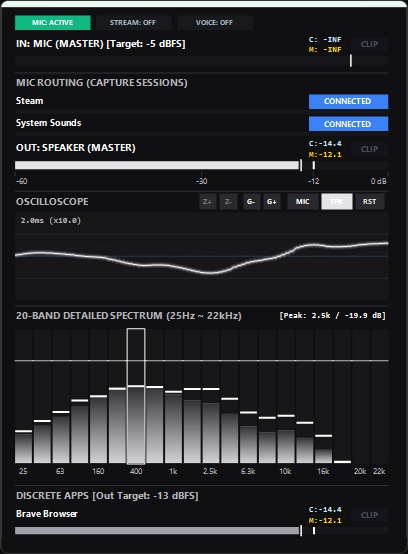The height and width of the screenshot is (554, 408).
Task: Zoom in oscilloscope with Z+ button
Action: click(208, 201)
